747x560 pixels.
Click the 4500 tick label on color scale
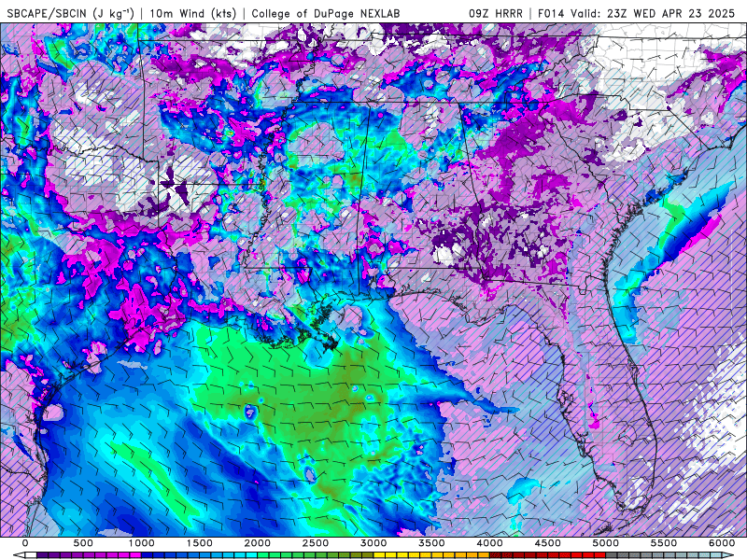pyautogui.click(x=548, y=543)
